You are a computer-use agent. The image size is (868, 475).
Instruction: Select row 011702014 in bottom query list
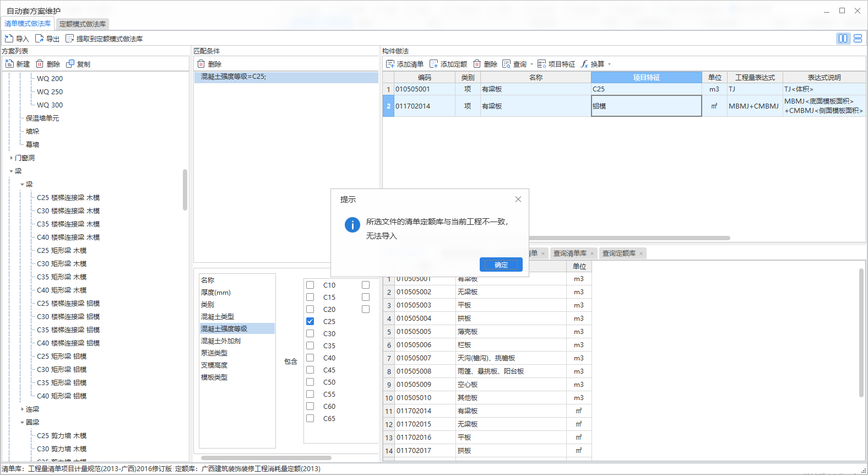pyautogui.click(x=487, y=411)
